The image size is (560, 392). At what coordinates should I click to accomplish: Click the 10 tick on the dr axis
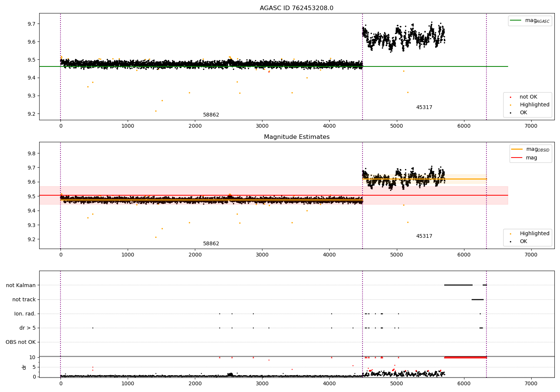click(33, 358)
